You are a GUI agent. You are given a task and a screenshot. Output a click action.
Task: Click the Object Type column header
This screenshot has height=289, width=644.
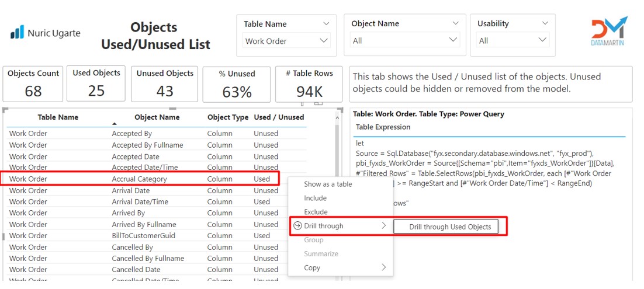click(x=228, y=117)
